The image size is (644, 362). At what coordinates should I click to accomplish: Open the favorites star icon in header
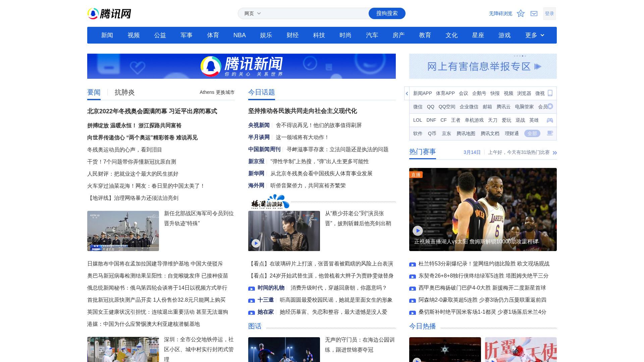[521, 13]
